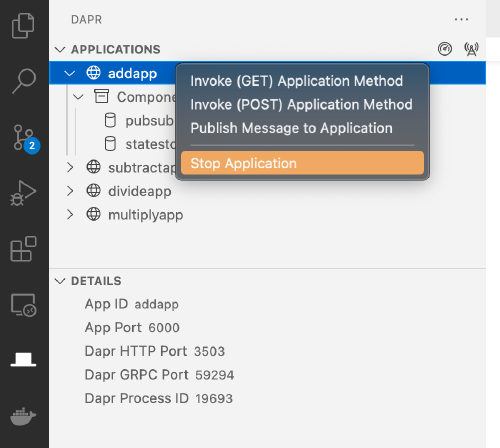The width and height of the screenshot is (500, 448).
Task: Open Dapr dashboard gauge icon
Action: (445, 49)
